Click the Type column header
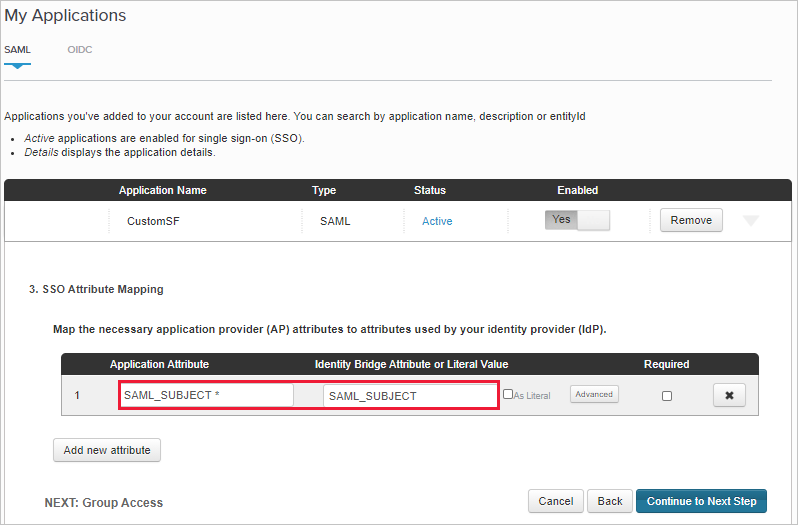The image size is (798, 525). pyautogui.click(x=324, y=190)
